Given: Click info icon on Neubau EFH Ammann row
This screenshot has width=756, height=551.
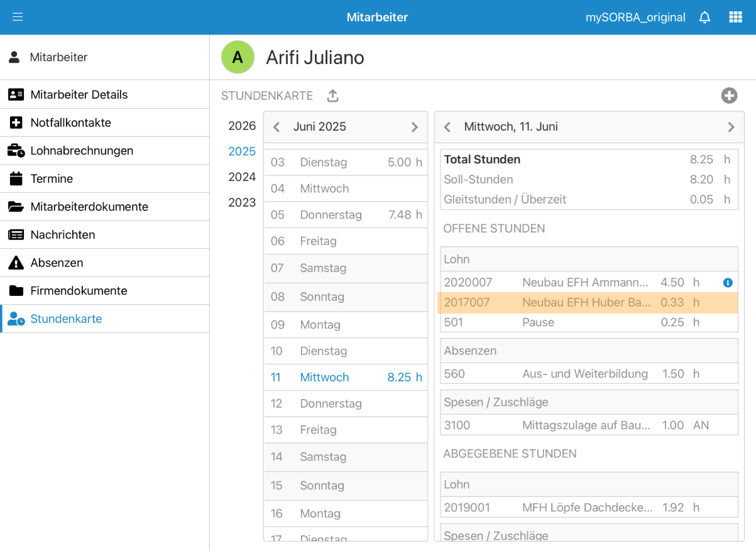Looking at the screenshot, I should point(728,283).
